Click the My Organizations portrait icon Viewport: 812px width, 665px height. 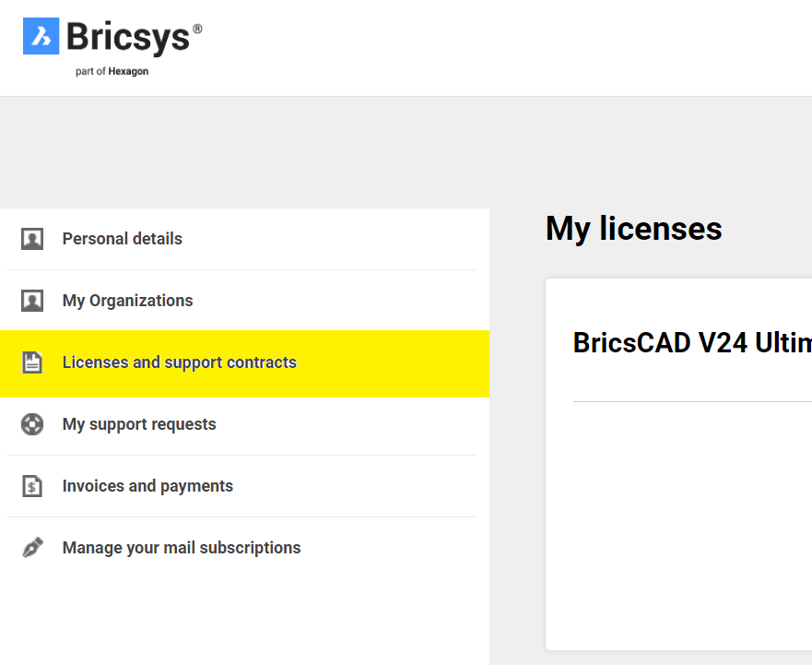(32, 301)
